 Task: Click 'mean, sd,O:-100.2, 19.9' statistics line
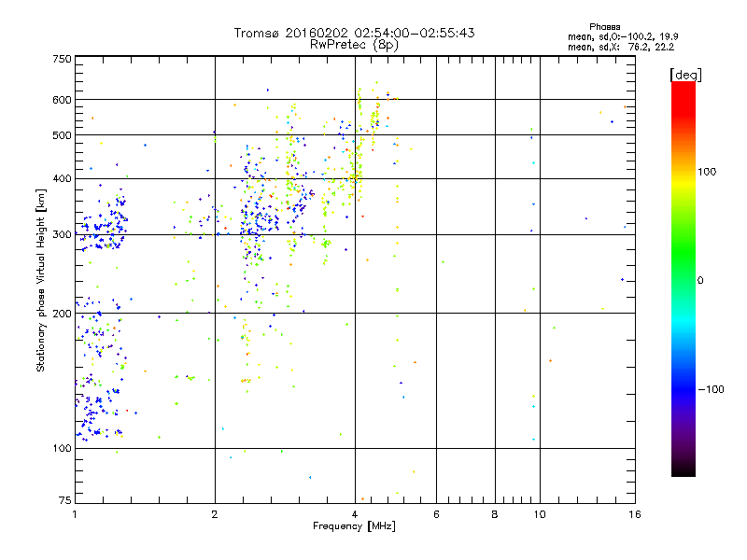pyautogui.click(x=623, y=36)
